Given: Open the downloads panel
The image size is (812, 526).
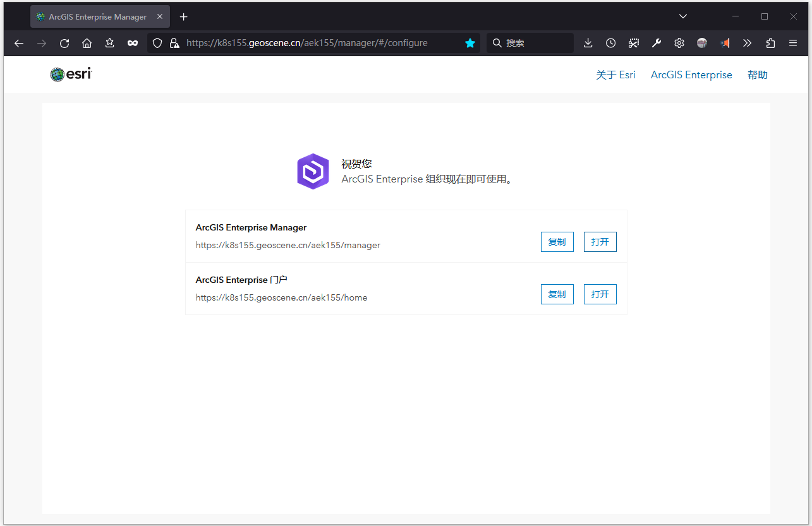Looking at the screenshot, I should pos(588,43).
